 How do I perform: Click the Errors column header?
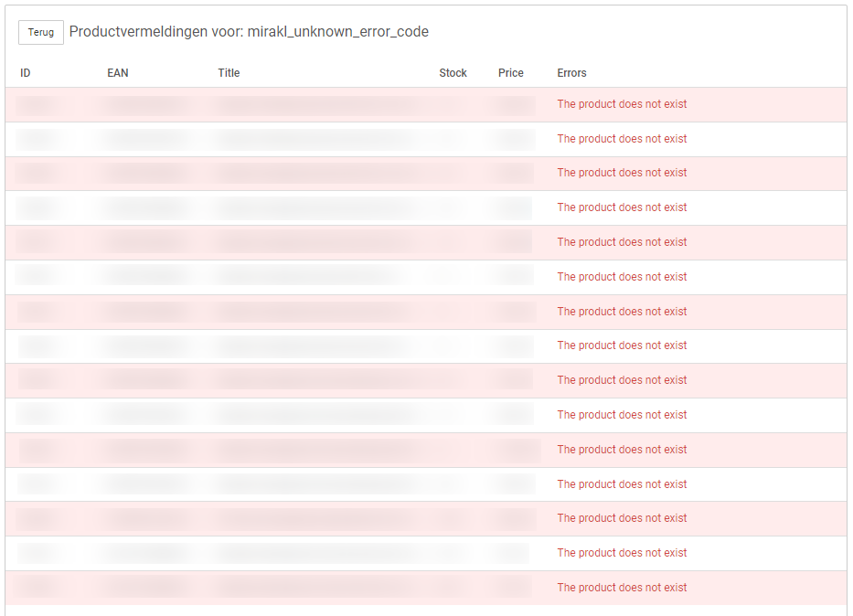[x=571, y=73]
